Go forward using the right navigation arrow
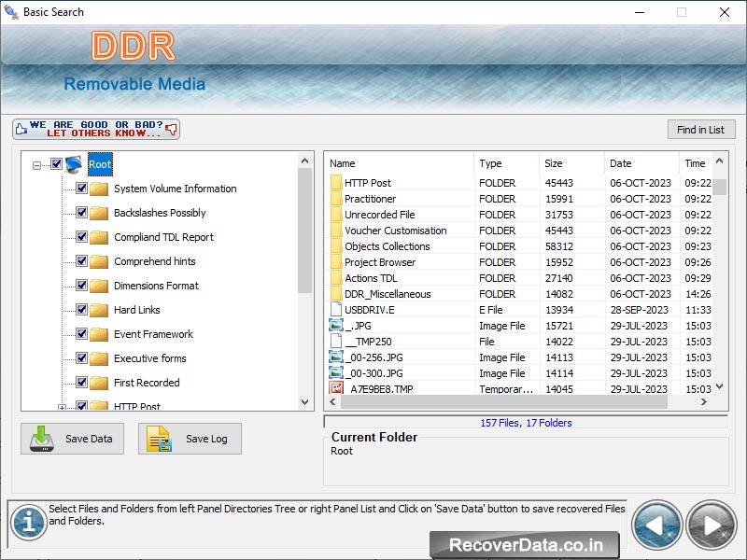 [710, 525]
